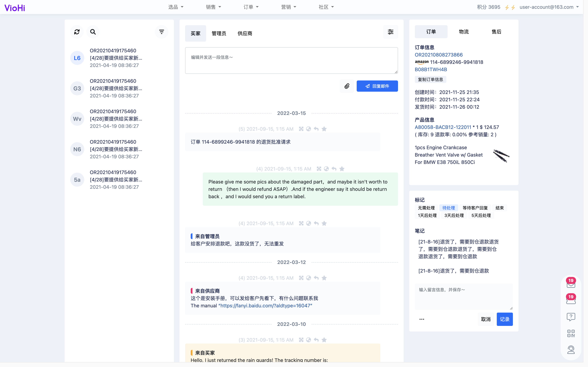Save the note with 记录 button
Image resolution: width=588 pixels, height=367 pixels.
pos(505,319)
